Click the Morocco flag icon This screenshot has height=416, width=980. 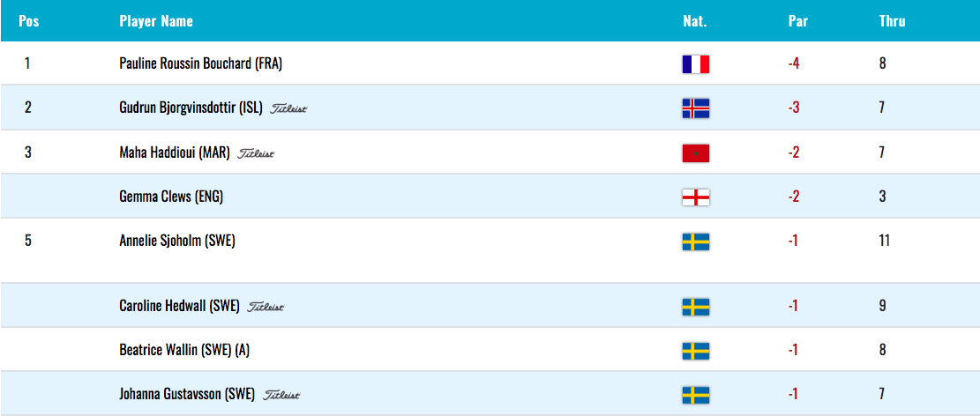click(x=696, y=153)
